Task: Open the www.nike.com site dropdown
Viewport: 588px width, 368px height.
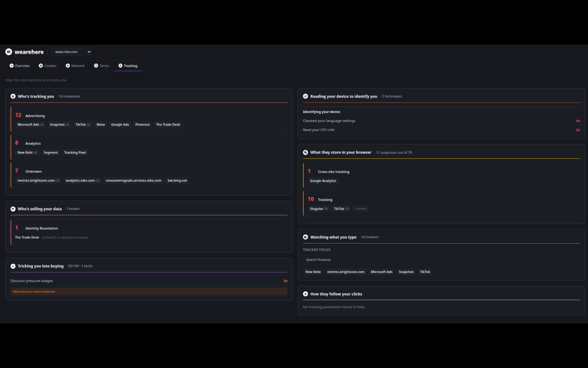Action: [72, 52]
